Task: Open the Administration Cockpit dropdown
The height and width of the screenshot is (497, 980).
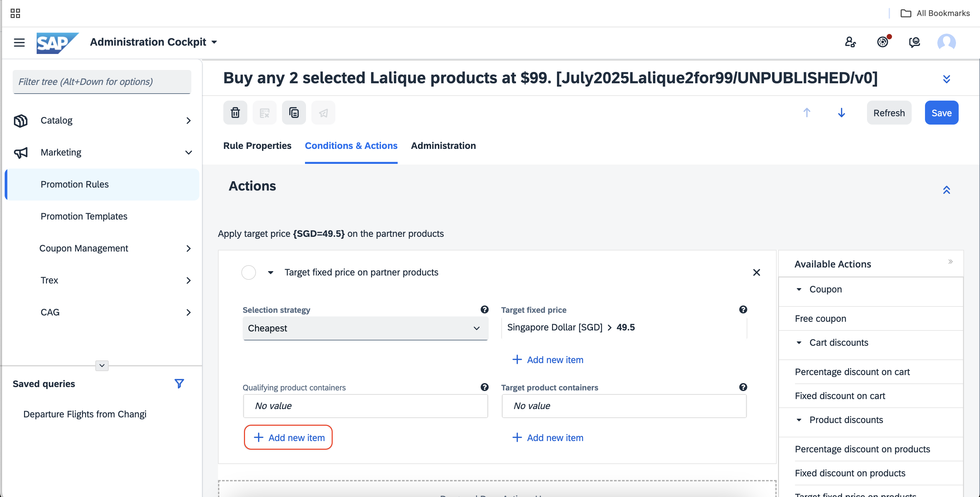Action: coord(214,42)
